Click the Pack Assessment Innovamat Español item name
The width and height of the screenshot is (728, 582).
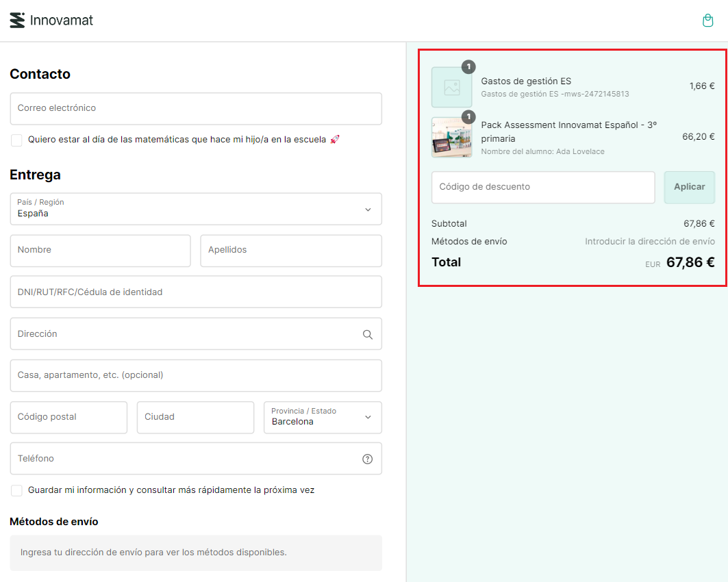568,132
